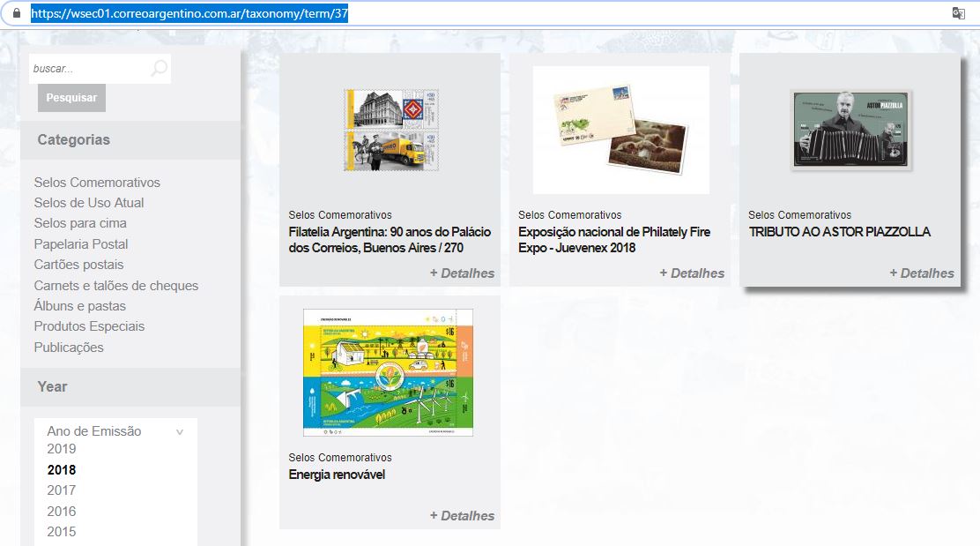Click the Pesquisar button
This screenshot has width=980, height=546.
pyautogui.click(x=71, y=98)
